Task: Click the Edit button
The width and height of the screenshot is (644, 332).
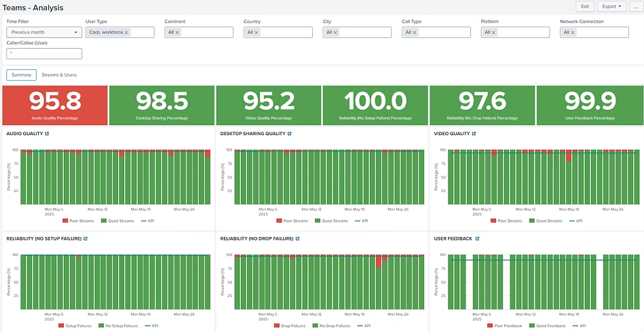Action: point(584,6)
